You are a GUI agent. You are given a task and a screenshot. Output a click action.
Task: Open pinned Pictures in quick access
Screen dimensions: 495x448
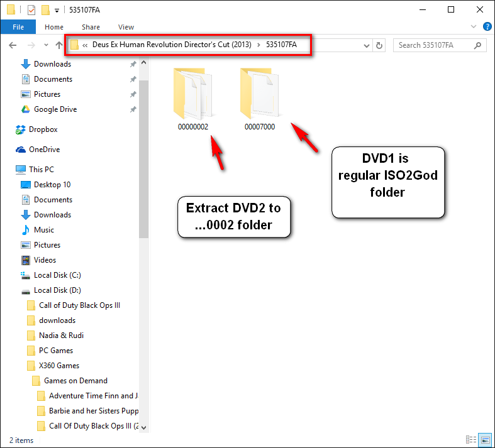pyautogui.click(x=47, y=94)
